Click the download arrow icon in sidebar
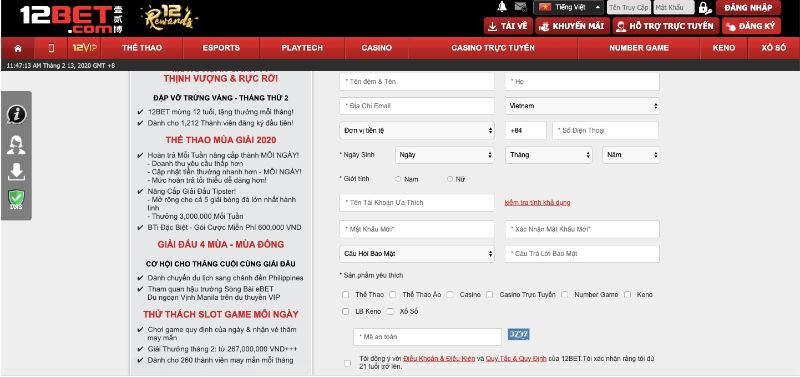 pyautogui.click(x=16, y=172)
